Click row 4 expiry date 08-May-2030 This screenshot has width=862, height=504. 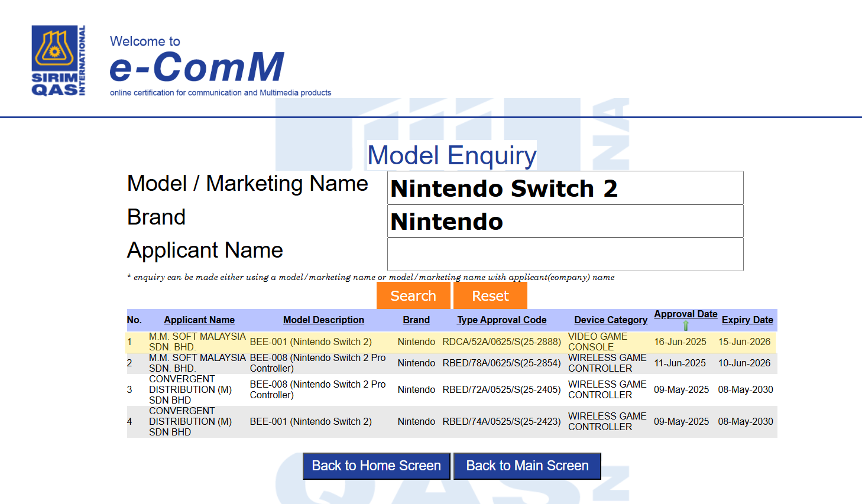click(746, 421)
